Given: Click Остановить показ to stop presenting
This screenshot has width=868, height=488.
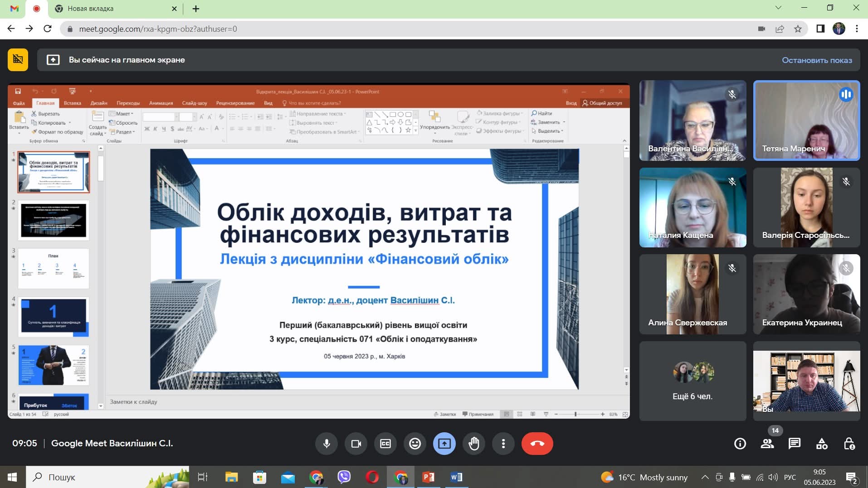Looking at the screenshot, I should [x=816, y=60].
